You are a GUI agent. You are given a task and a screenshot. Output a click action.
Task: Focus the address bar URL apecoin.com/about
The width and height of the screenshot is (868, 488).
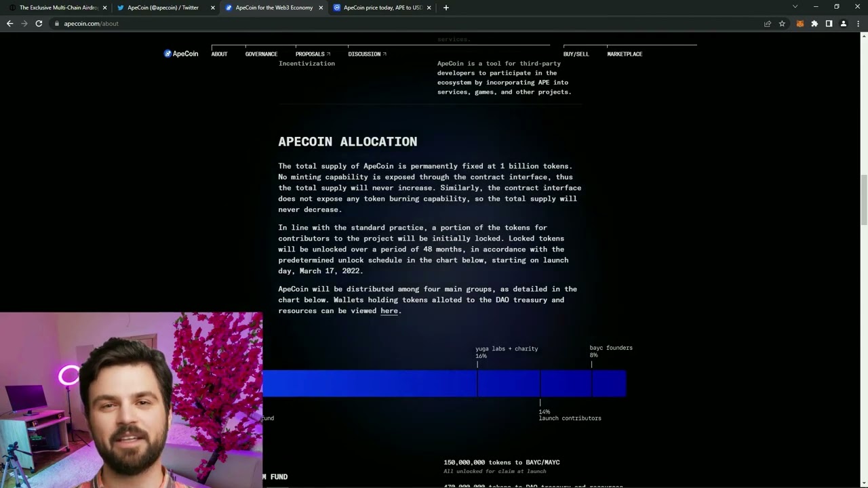coord(91,24)
